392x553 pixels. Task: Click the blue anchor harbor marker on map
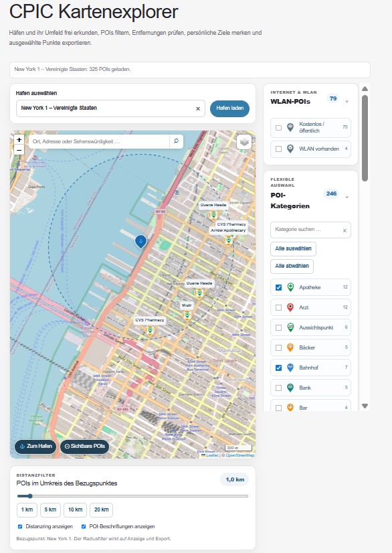click(x=140, y=242)
